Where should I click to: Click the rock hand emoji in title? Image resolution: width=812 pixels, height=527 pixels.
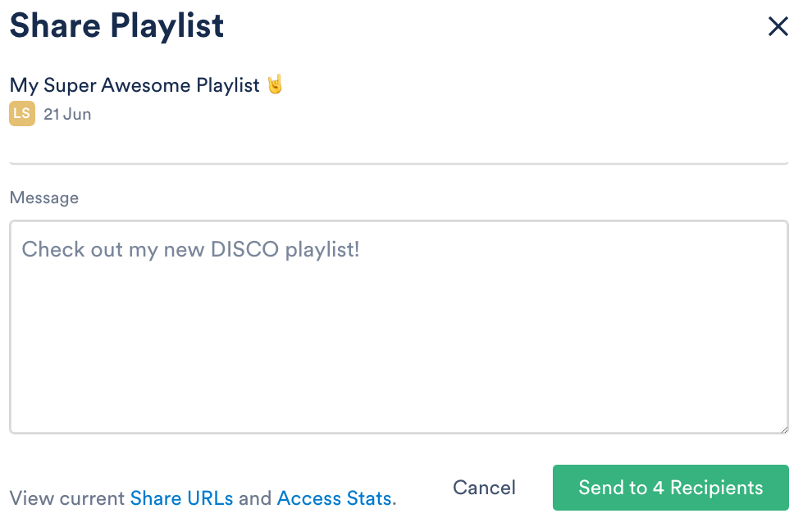coord(276,84)
